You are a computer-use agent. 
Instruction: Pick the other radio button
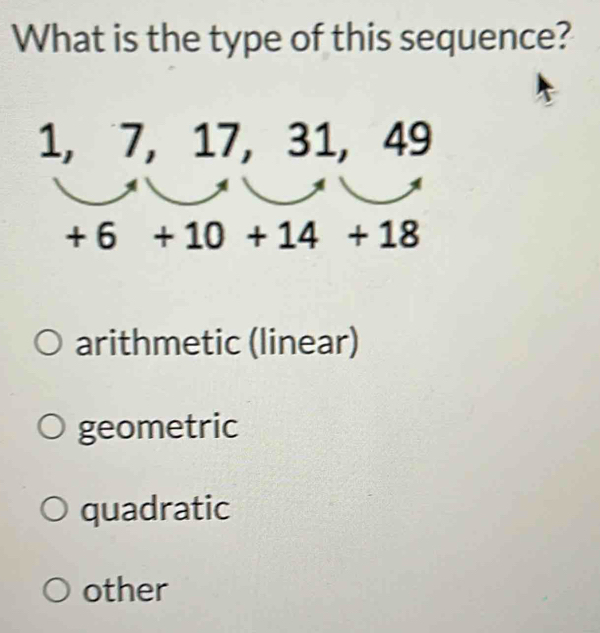coord(56,590)
